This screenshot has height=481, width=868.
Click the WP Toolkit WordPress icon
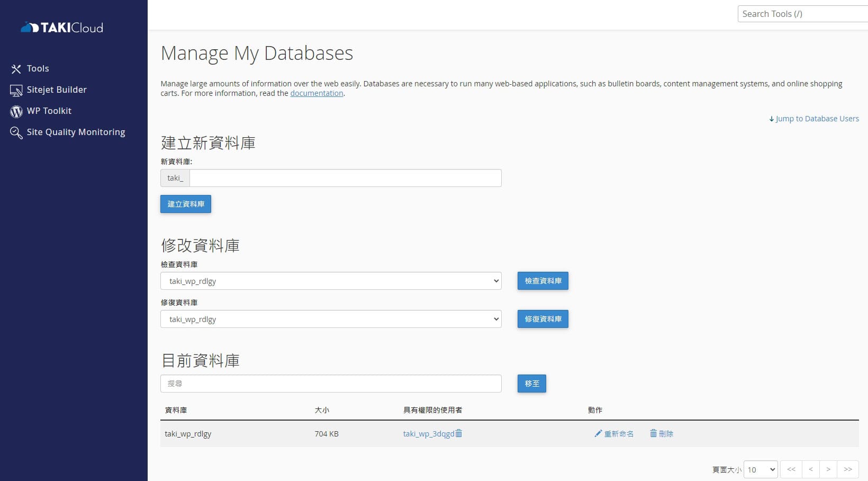coord(16,111)
